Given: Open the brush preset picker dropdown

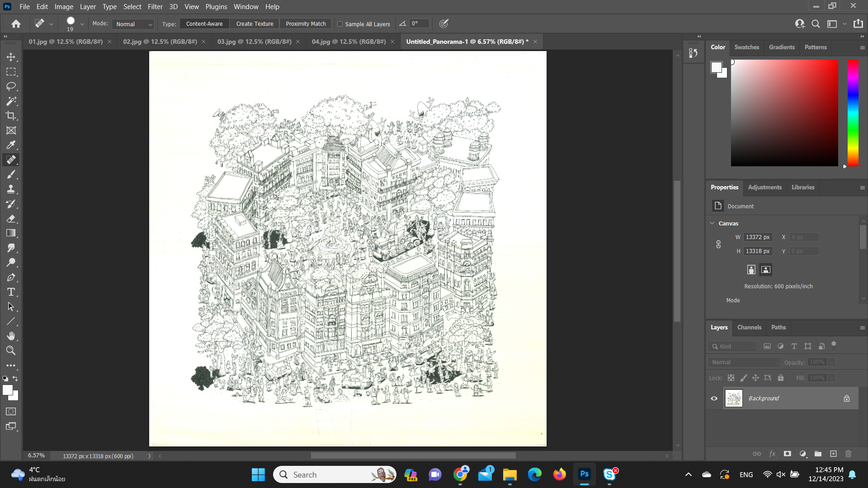Looking at the screenshot, I should click(82, 24).
